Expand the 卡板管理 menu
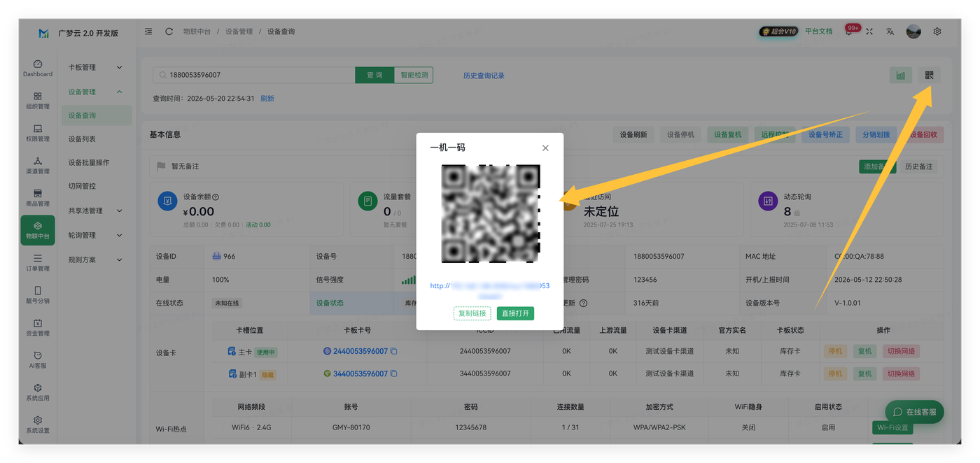Screen dimensions: 980x463 pyautogui.click(x=95, y=67)
